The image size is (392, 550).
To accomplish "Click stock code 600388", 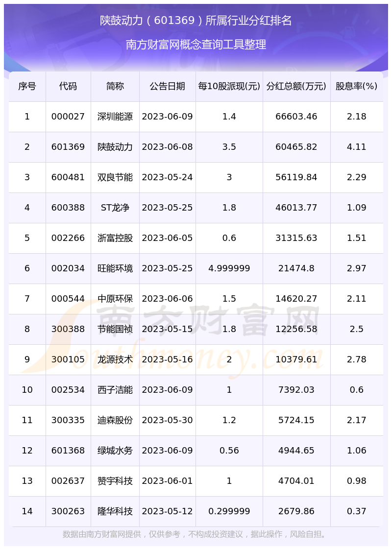I will [x=68, y=208].
